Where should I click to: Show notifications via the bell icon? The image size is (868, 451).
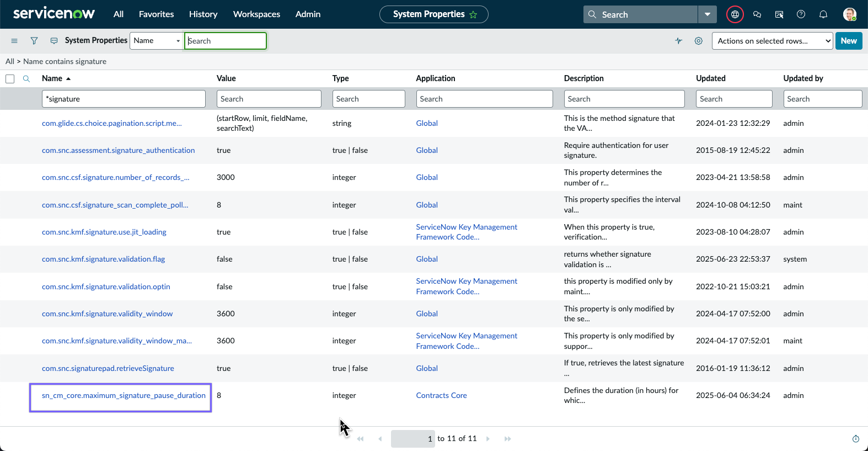click(x=823, y=14)
